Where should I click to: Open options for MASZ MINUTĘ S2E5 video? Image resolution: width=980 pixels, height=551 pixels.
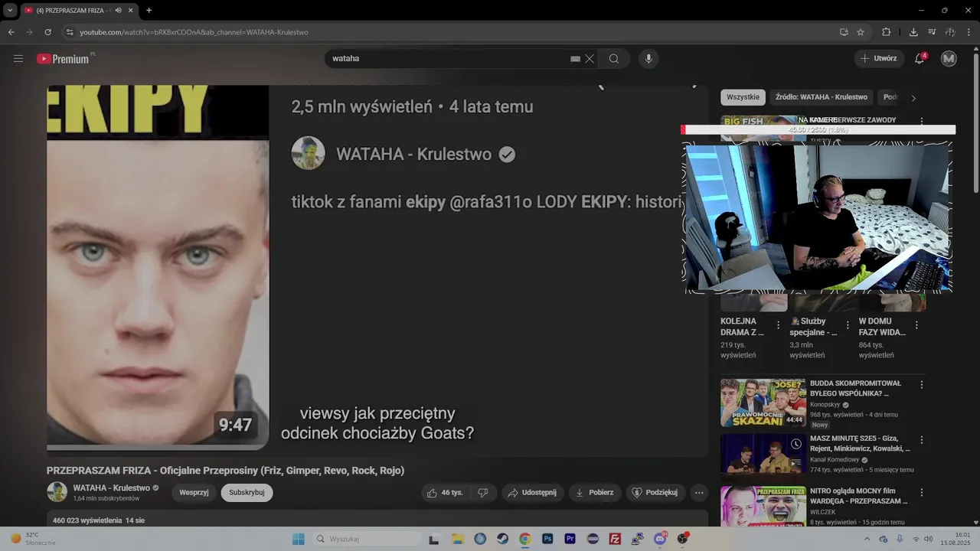922,440
